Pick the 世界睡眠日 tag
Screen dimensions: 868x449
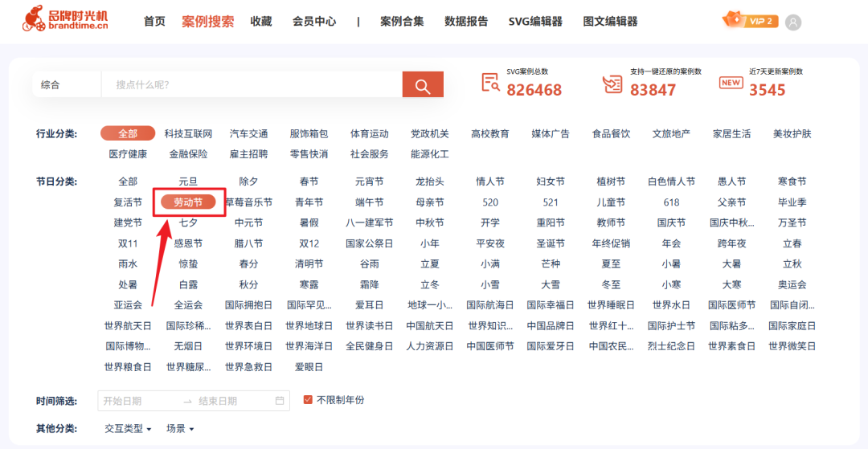[611, 305]
